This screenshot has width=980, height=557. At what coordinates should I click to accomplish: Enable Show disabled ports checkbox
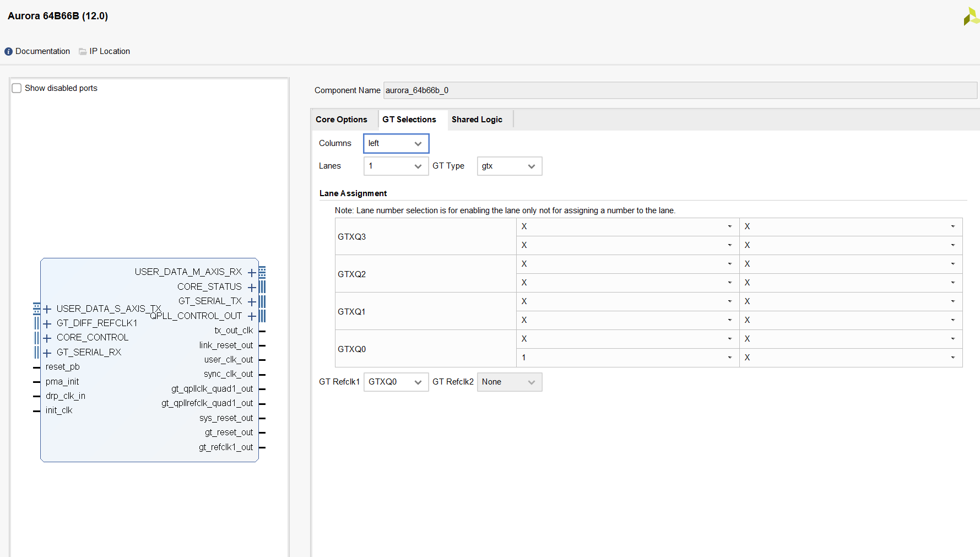click(x=17, y=88)
